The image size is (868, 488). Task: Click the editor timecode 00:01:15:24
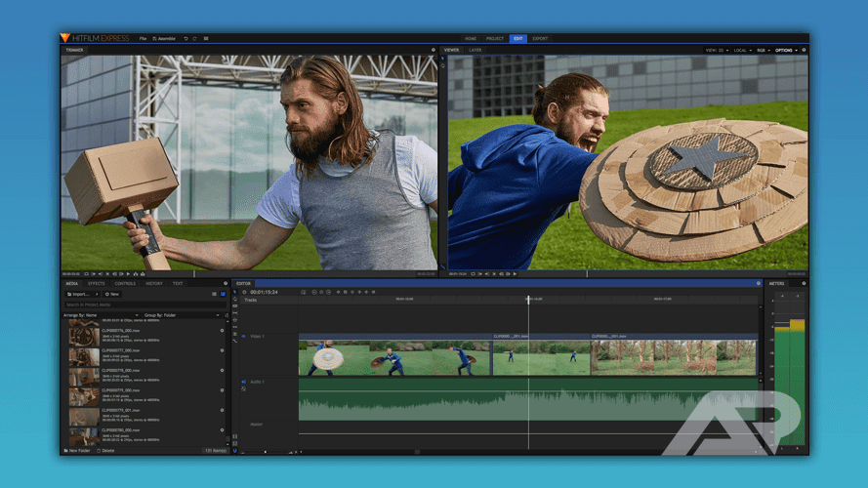click(x=264, y=292)
